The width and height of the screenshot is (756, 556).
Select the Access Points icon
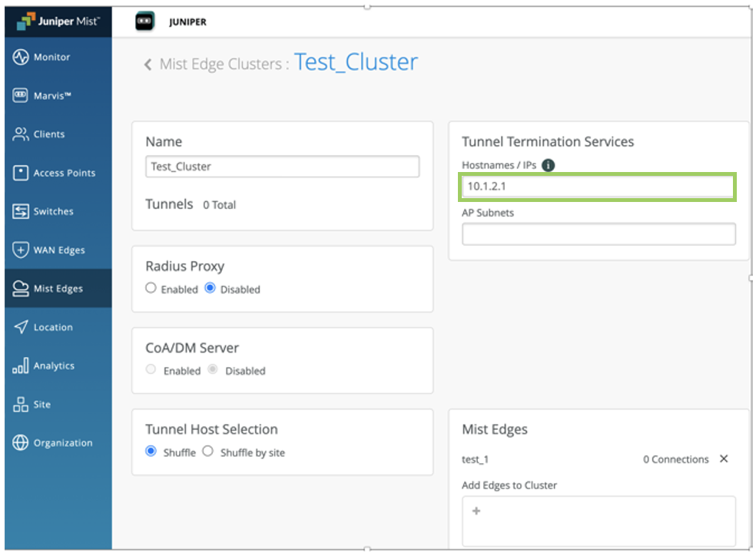tap(21, 173)
